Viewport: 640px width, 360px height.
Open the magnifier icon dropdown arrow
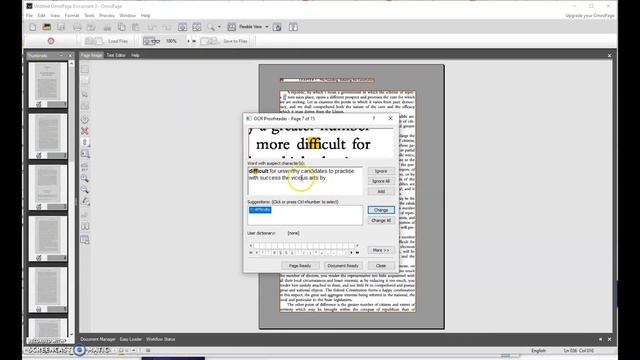pyautogui.click(x=219, y=27)
